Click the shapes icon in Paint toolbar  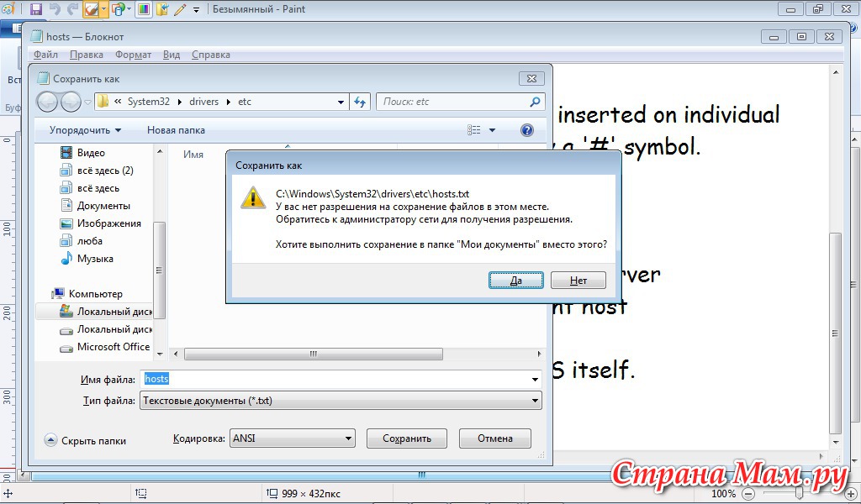[x=118, y=8]
